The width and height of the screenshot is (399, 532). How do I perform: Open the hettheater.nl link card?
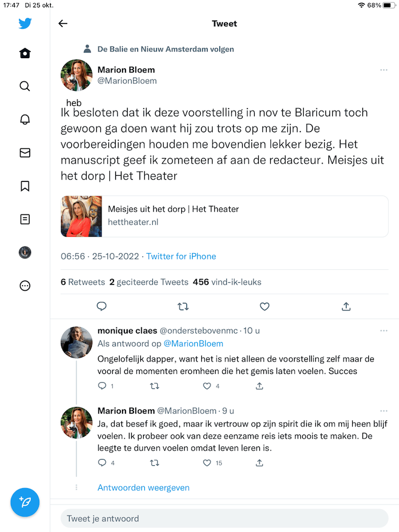tap(224, 216)
